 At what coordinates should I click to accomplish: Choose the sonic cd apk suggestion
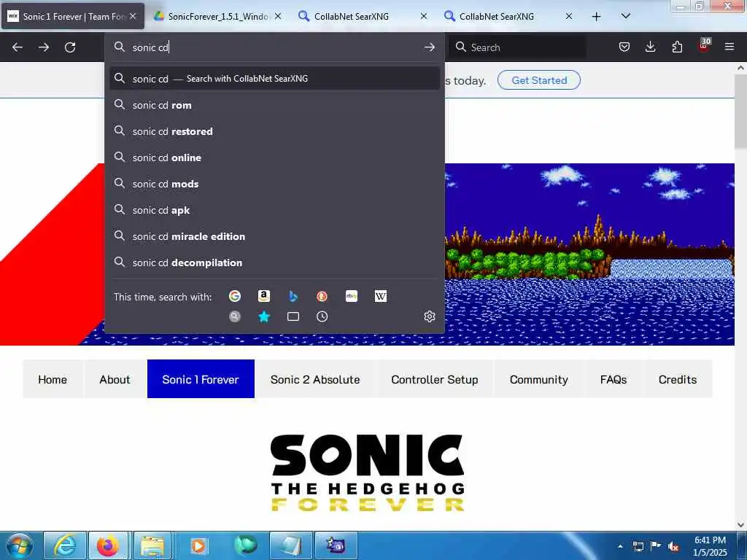click(274, 210)
